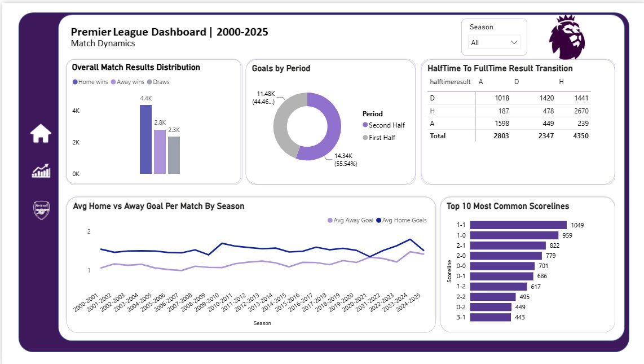The width and height of the screenshot is (644, 364).
Task: Select the 2-0 scoreline bar
Action: (506, 256)
